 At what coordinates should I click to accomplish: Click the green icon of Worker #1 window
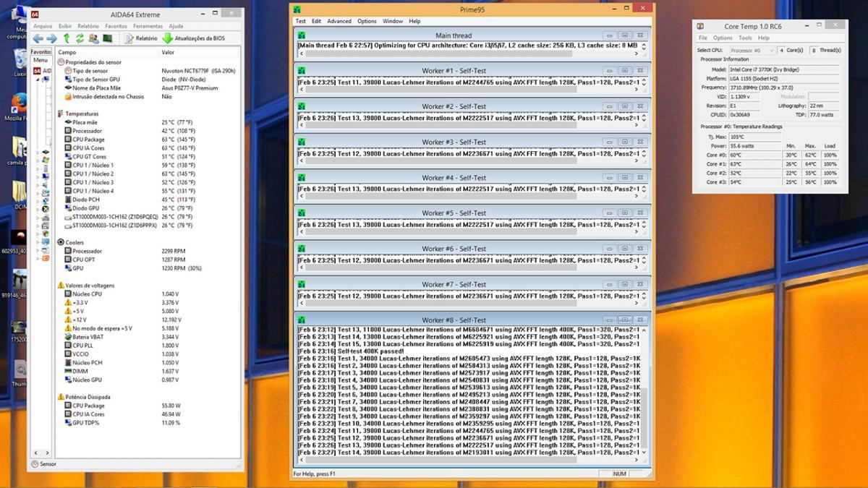[301, 71]
